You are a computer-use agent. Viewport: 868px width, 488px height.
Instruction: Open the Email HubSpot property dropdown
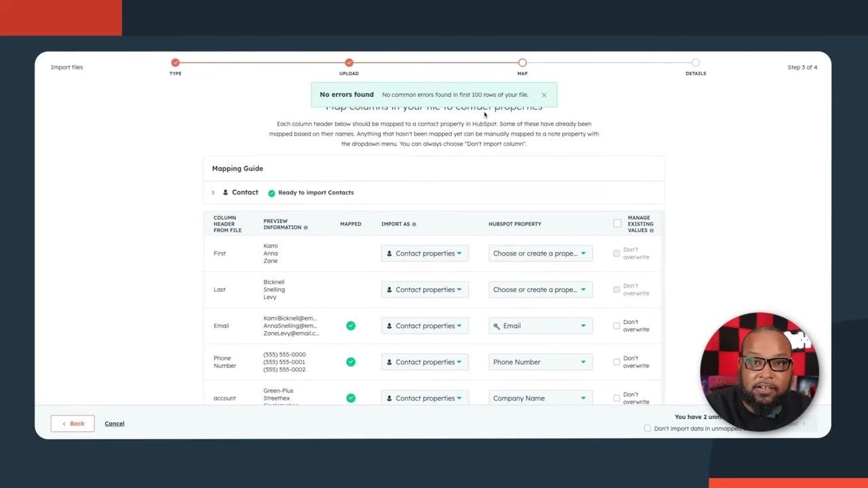tap(540, 326)
